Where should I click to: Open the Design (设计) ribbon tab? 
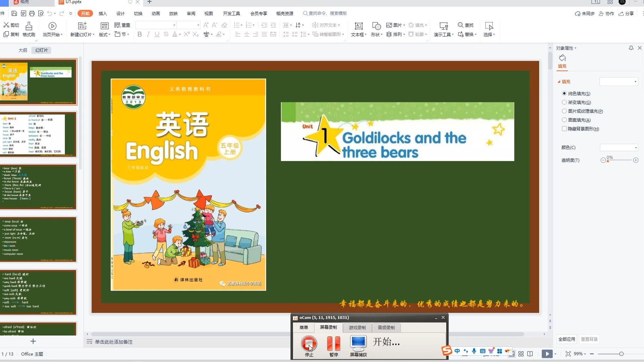pyautogui.click(x=121, y=13)
